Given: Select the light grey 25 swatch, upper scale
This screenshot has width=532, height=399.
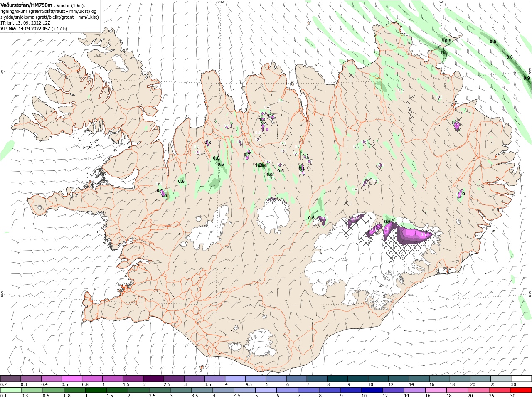Looking at the screenshot, I should tap(501, 379).
